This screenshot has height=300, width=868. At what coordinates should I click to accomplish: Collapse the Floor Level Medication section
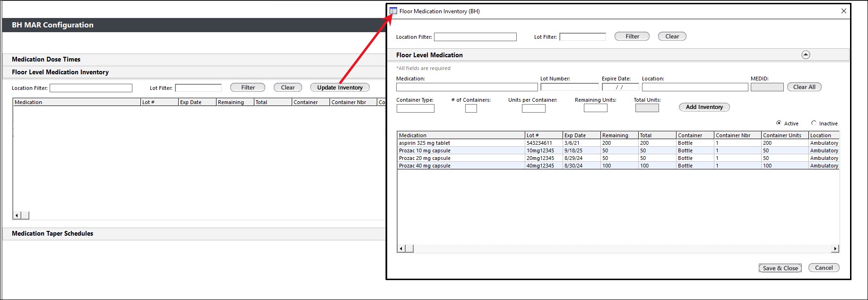pos(806,55)
